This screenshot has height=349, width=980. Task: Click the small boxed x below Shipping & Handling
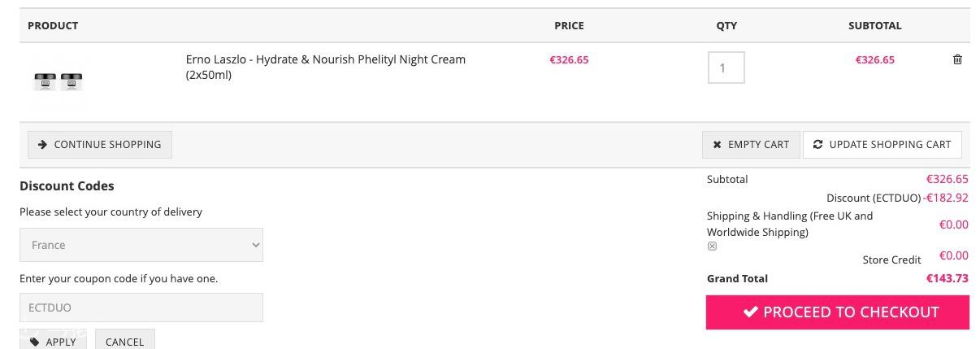click(x=712, y=246)
